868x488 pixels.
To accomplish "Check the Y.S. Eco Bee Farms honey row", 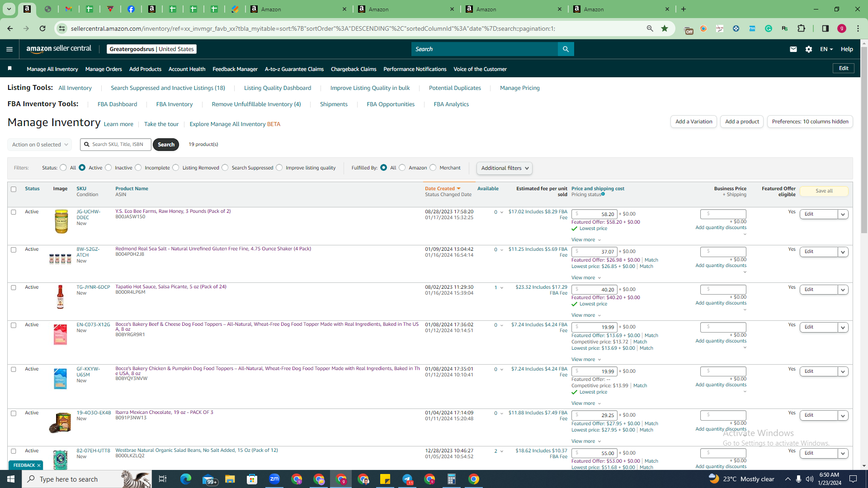I will pyautogui.click(x=14, y=212).
